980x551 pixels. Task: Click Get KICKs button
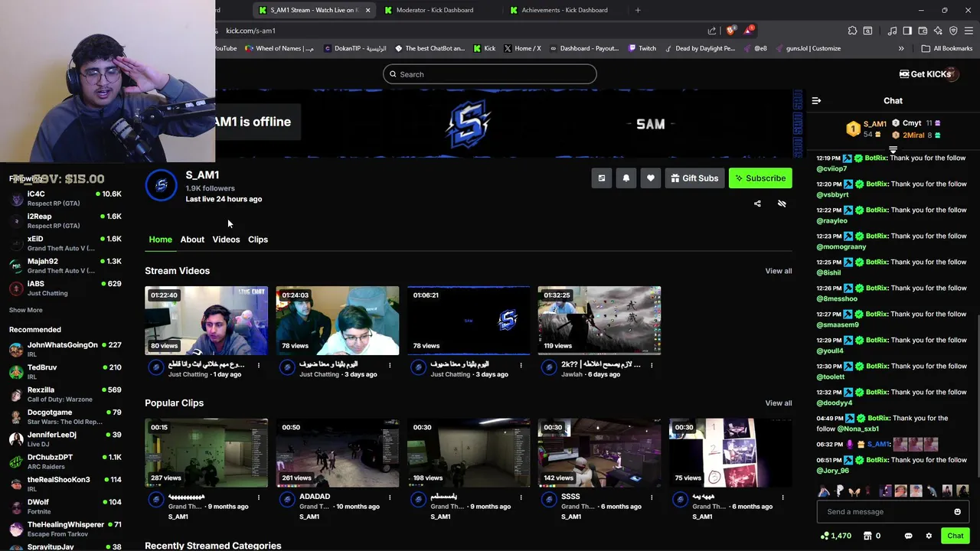pos(925,74)
